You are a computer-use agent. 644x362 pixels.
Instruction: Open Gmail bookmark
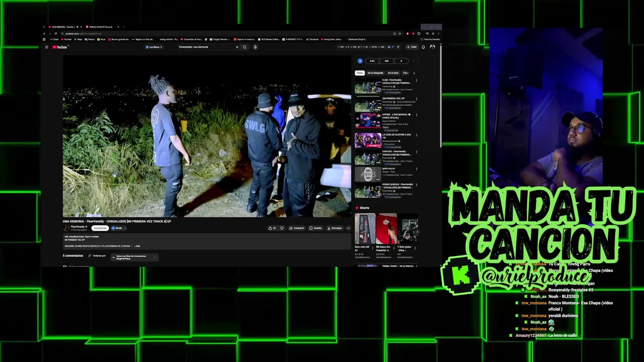coord(54,39)
